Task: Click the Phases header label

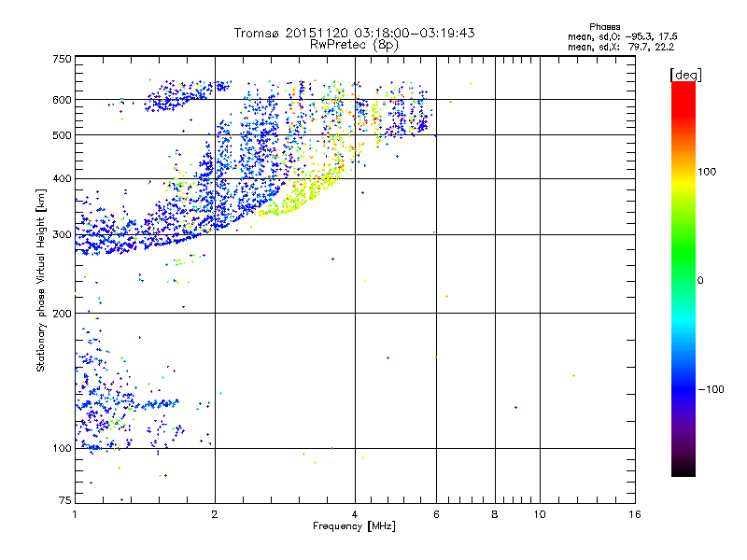Action: [604, 27]
